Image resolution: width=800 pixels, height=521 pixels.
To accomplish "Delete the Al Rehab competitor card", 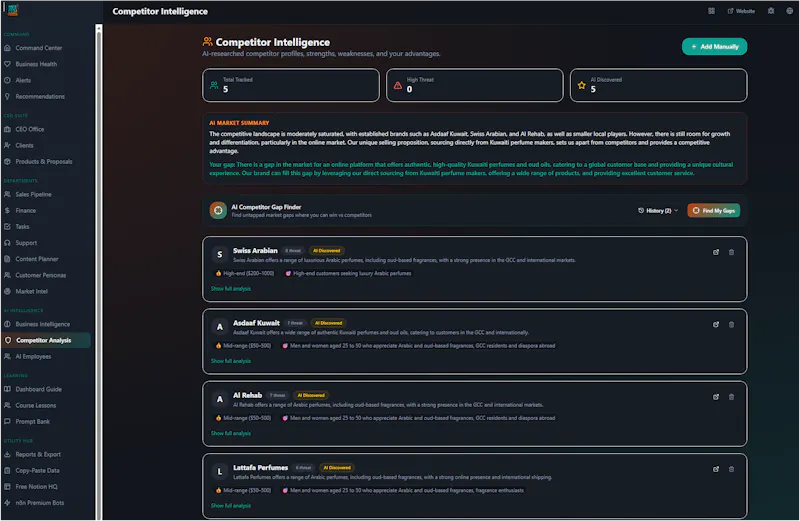I will pyautogui.click(x=731, y=397).
